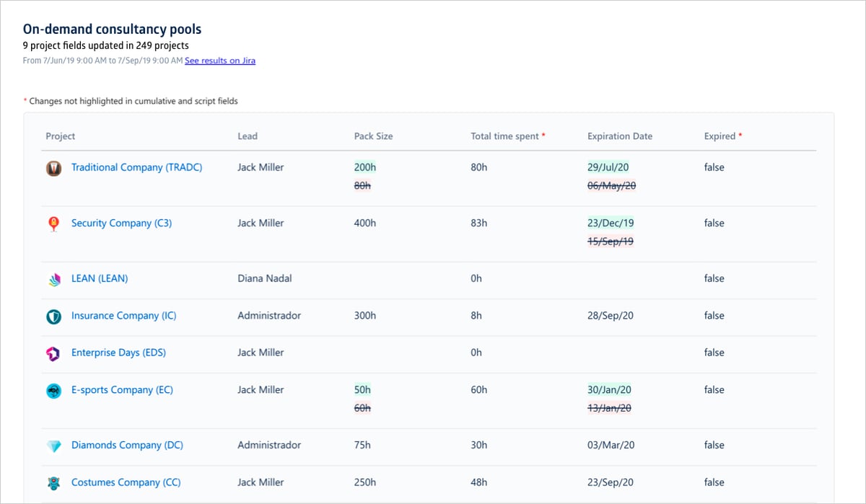Select the Pack Size column header
866x504 pixels.
[x=373, y=136]
